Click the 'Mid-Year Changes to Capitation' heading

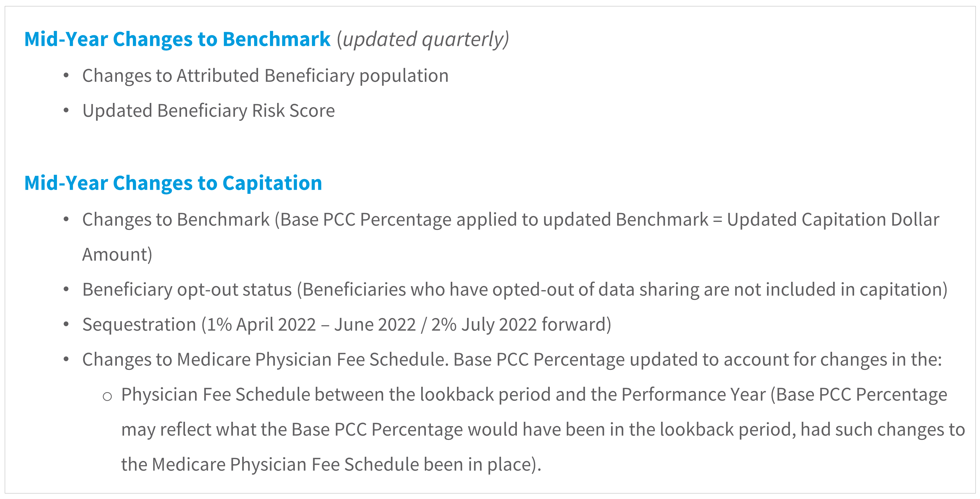click(173, 183)
